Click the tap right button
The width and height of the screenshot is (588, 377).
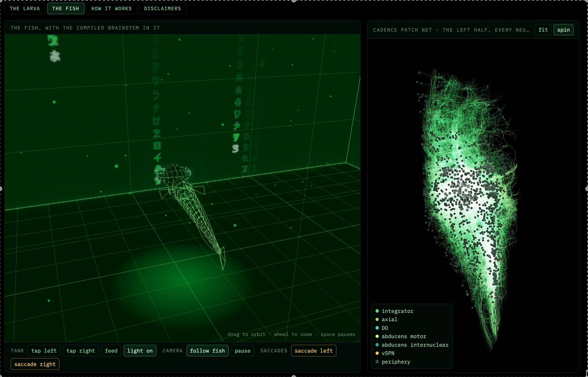(81, 351)
